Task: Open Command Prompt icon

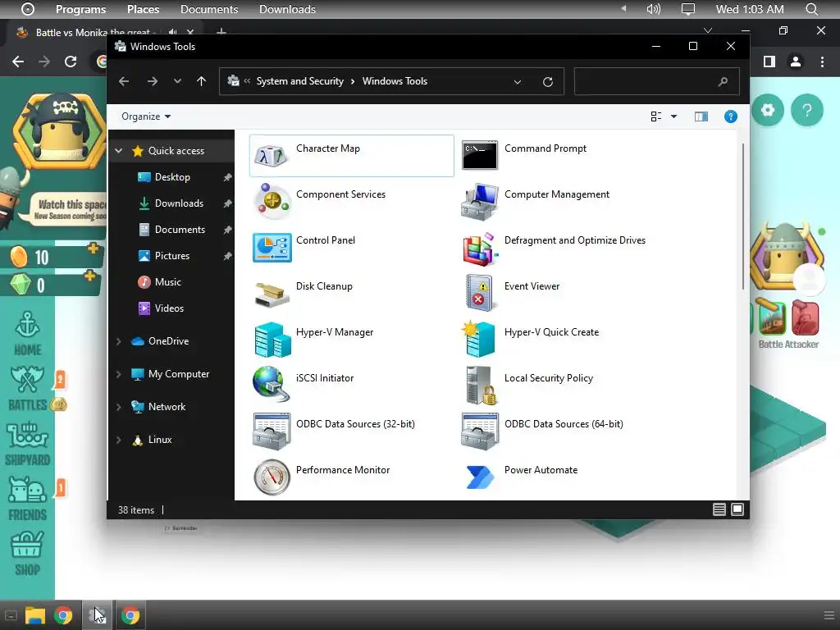Action: pos(479,155)
